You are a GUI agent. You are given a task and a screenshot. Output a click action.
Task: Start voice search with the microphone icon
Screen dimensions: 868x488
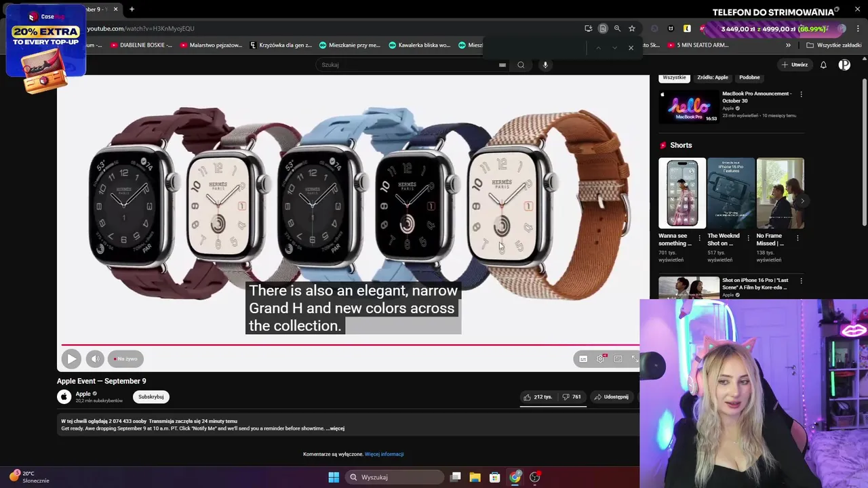545,65
